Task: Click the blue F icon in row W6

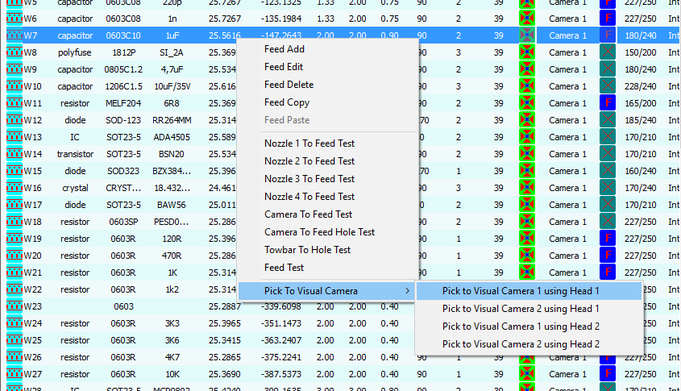Action: pyautogui.click(x=608, y=19)
